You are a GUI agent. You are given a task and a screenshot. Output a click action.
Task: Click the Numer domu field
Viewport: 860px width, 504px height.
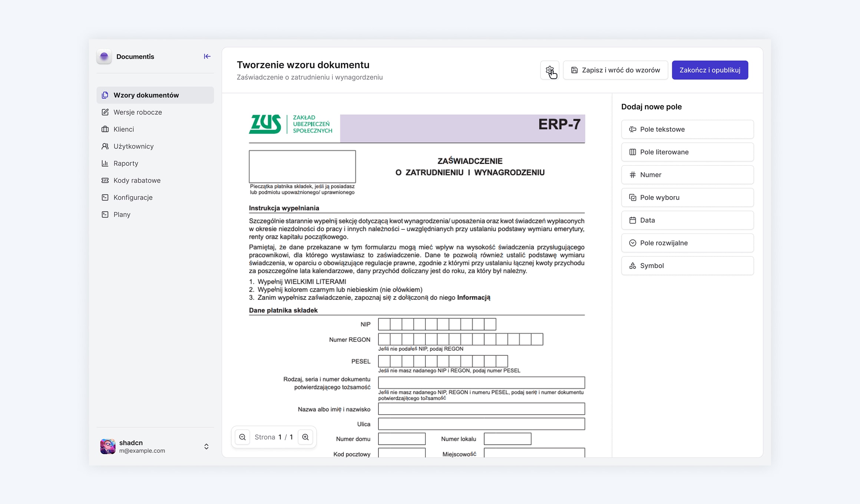coord(402,439)
